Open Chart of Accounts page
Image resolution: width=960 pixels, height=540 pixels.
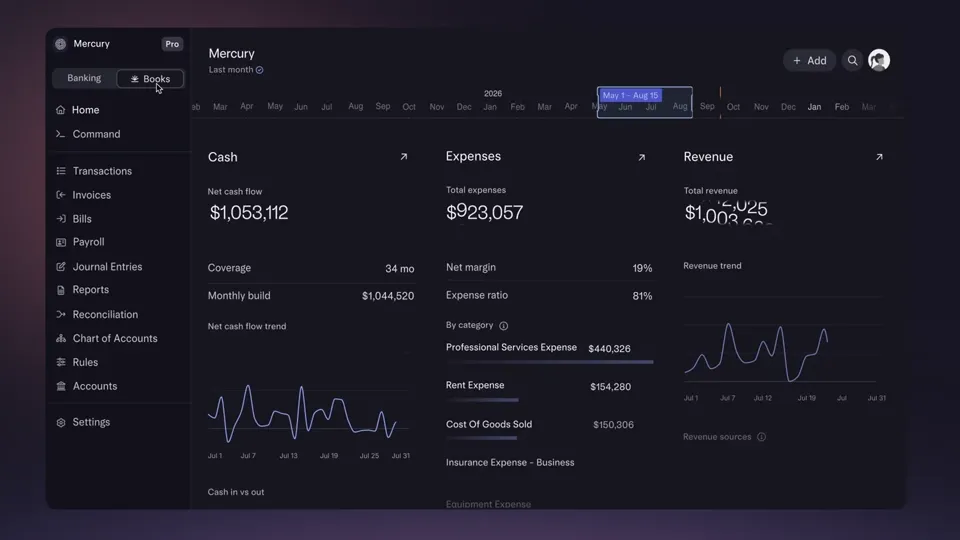pyautogui.click(x=115, y=338)
